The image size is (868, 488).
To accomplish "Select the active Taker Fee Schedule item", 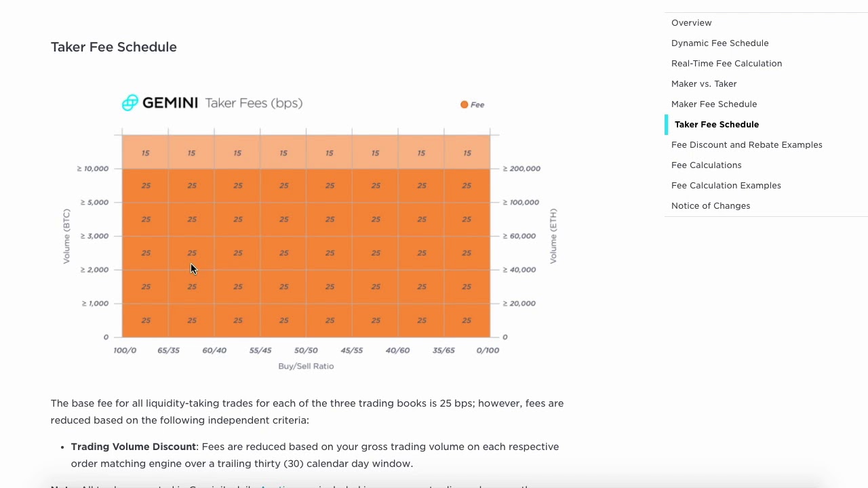I will [x=716, y=125].
